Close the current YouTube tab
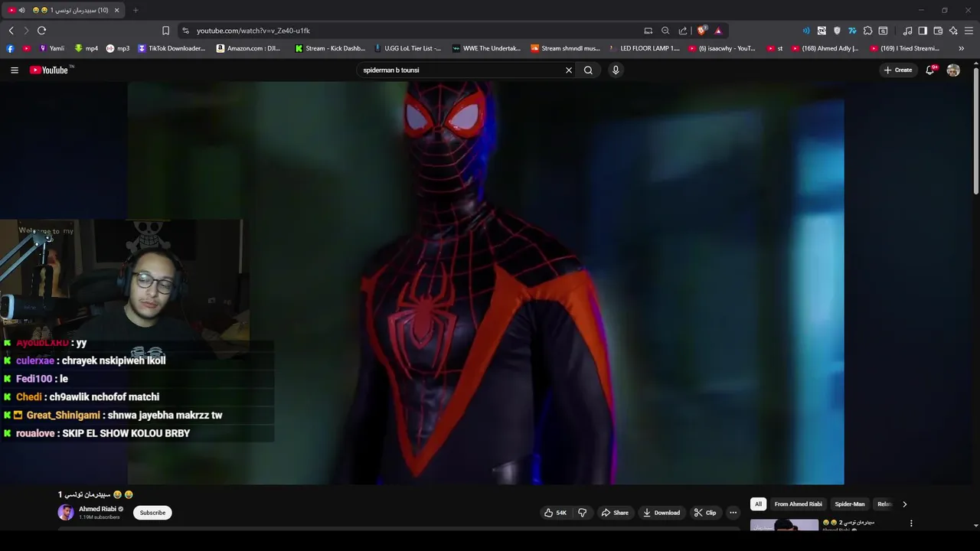The height and width of the screenshot is (551, 980). pyautogui.click(x=117, y=10)
